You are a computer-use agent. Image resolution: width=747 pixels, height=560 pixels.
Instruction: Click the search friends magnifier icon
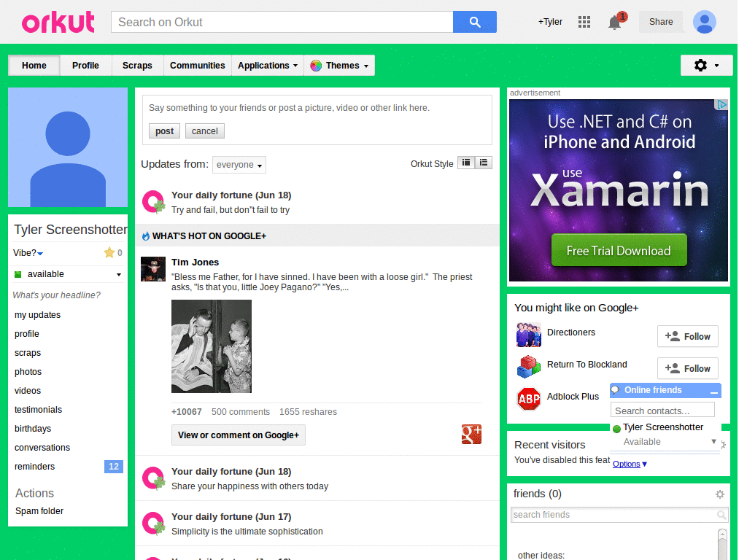tap(721, 515)
